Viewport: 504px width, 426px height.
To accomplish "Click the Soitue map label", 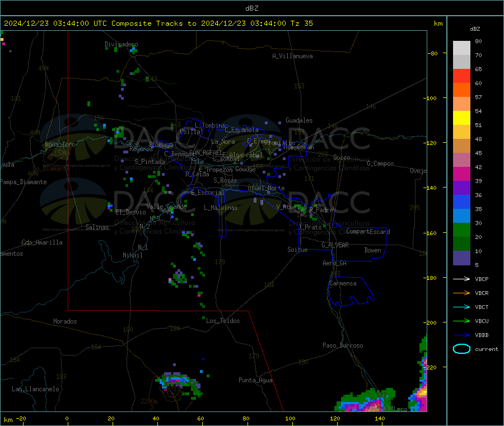I will [297, 250].
